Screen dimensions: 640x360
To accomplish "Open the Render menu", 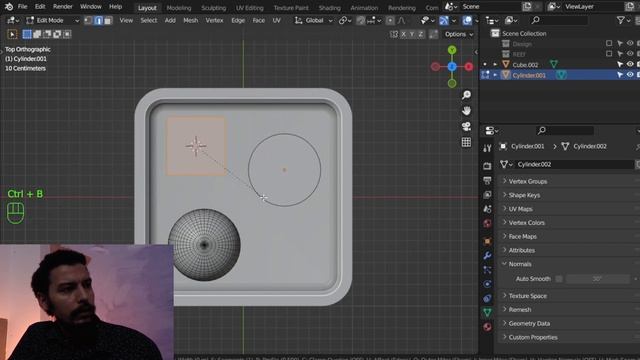I will click(x=62, y=7).
